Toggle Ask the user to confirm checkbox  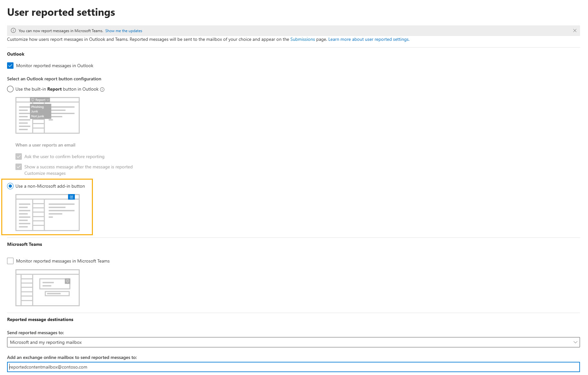19,156
